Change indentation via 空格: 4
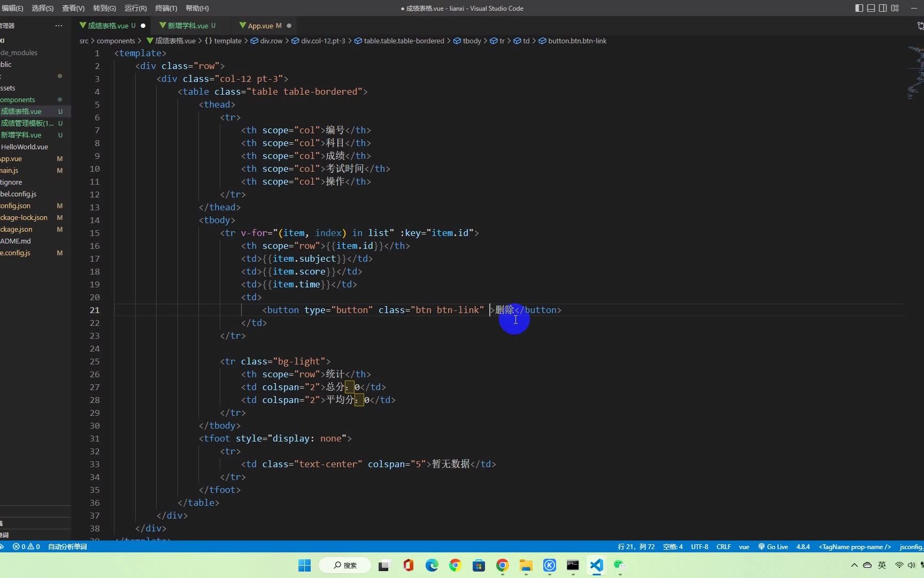924x578 pixels. point(673,546)
